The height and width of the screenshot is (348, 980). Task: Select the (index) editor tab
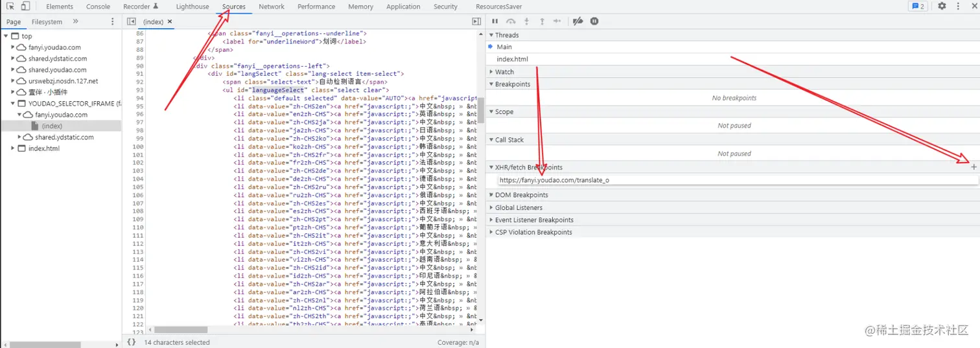pos(154,21)
